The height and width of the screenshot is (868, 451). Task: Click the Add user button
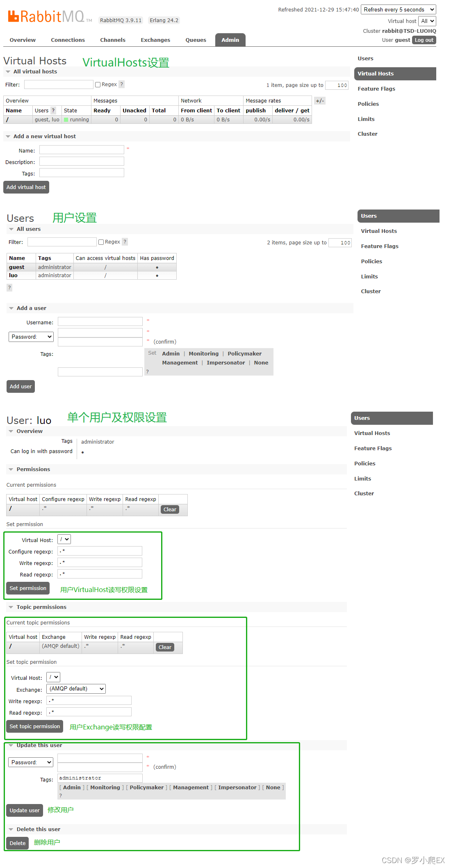(x=20, y=387)
